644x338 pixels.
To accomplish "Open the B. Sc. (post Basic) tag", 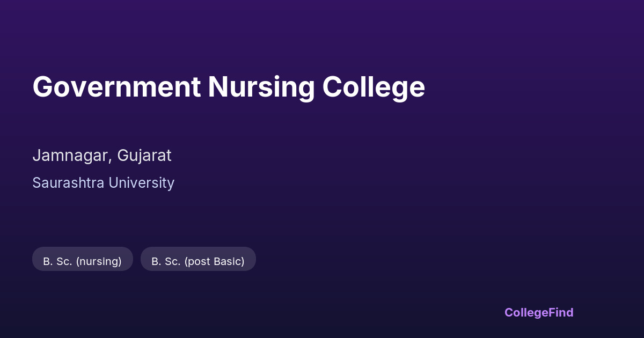I will 198,261.
